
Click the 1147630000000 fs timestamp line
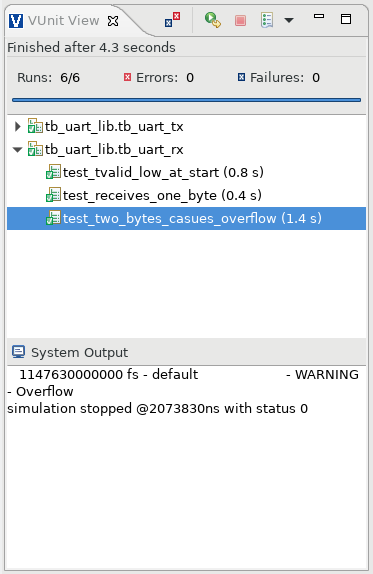tap(109, 374)
